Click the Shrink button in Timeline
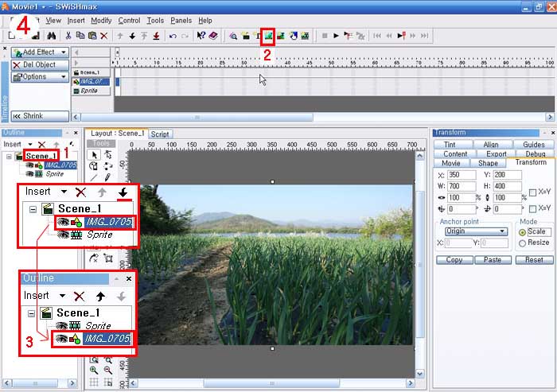This screenshot has width=557, height=392. point(40,116)
